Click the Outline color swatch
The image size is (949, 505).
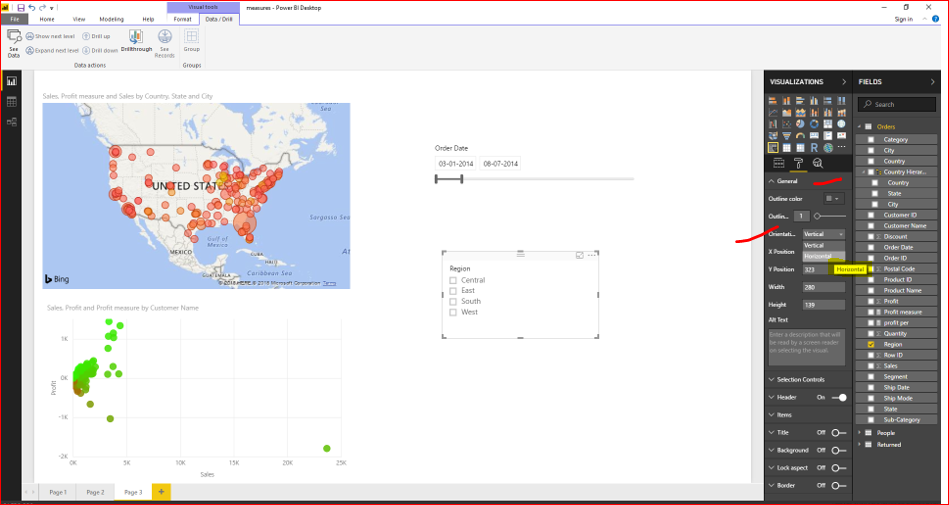[833, 199]
